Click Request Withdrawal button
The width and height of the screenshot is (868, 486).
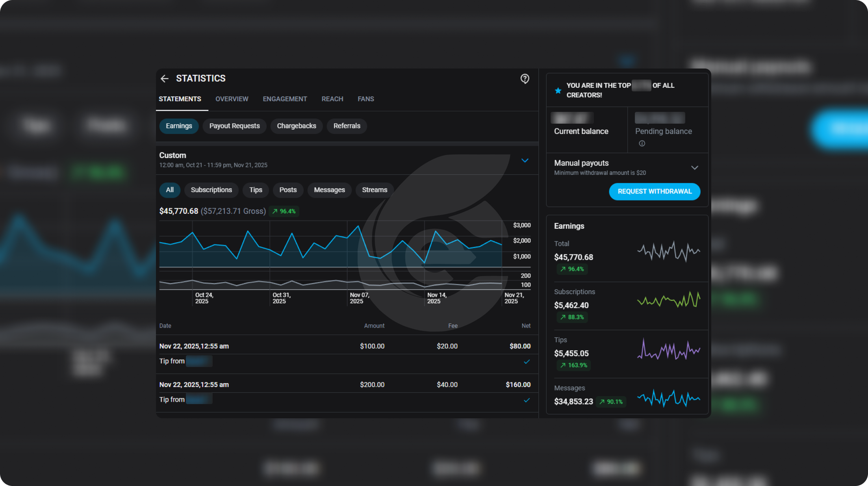[x=655, y=191]
